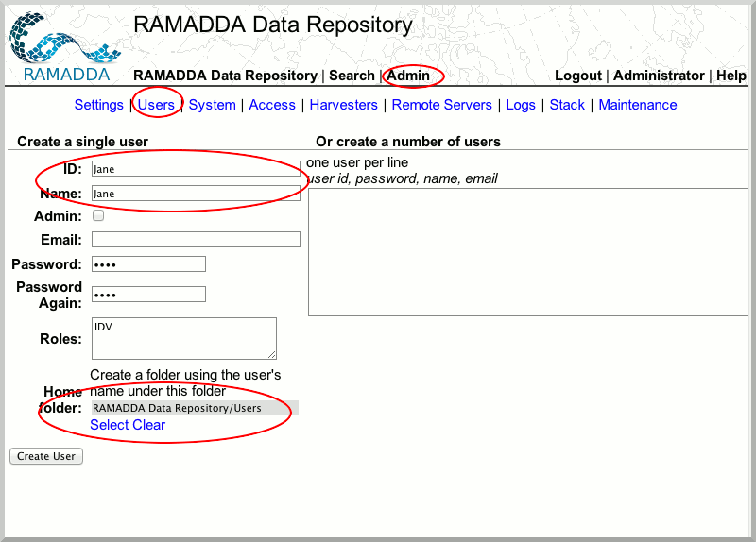Image resolution: width=756 pixels, height=542 pixels.
Task: Open the Admin menu link
Action: point(408,76)
